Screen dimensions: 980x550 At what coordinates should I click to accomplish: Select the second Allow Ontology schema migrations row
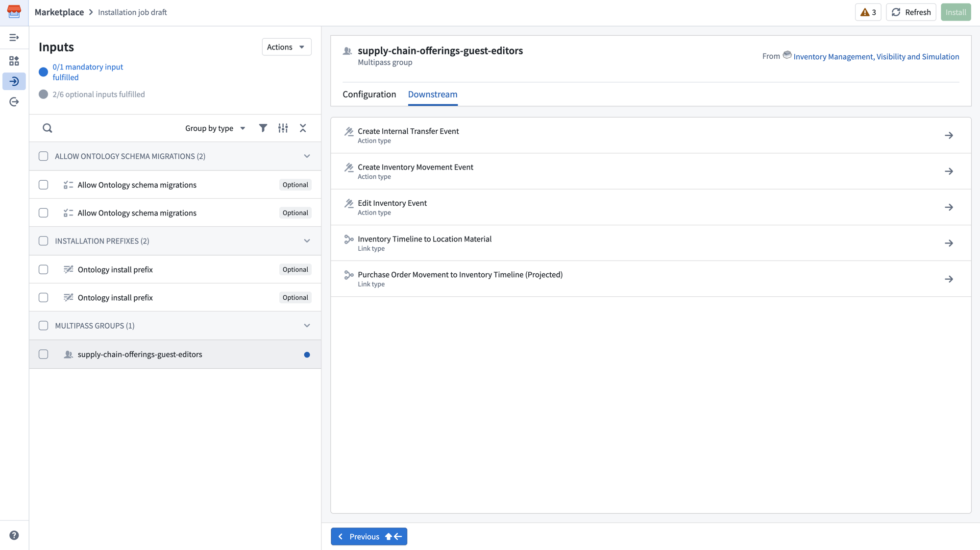pyautogui.click(x=175, y=213)
